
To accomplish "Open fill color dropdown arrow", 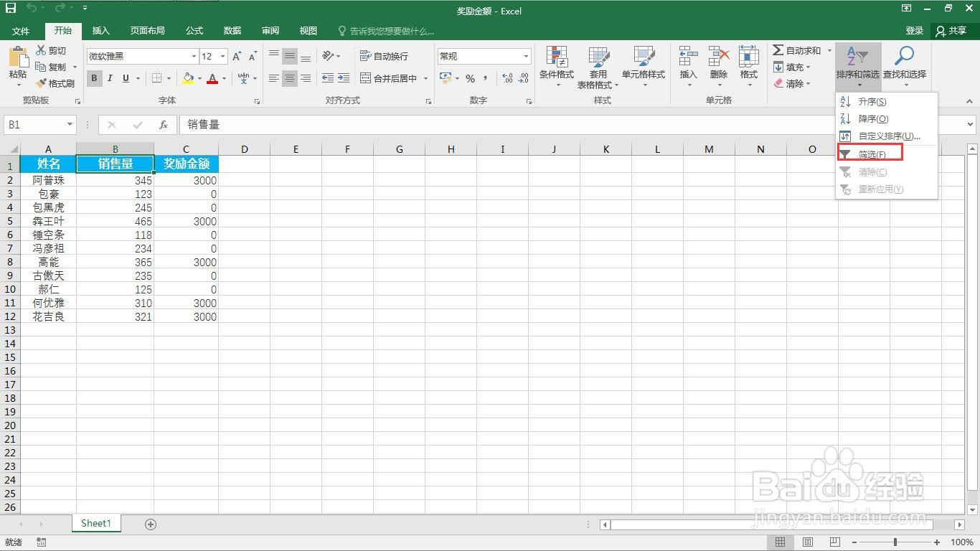I will 199,78.
